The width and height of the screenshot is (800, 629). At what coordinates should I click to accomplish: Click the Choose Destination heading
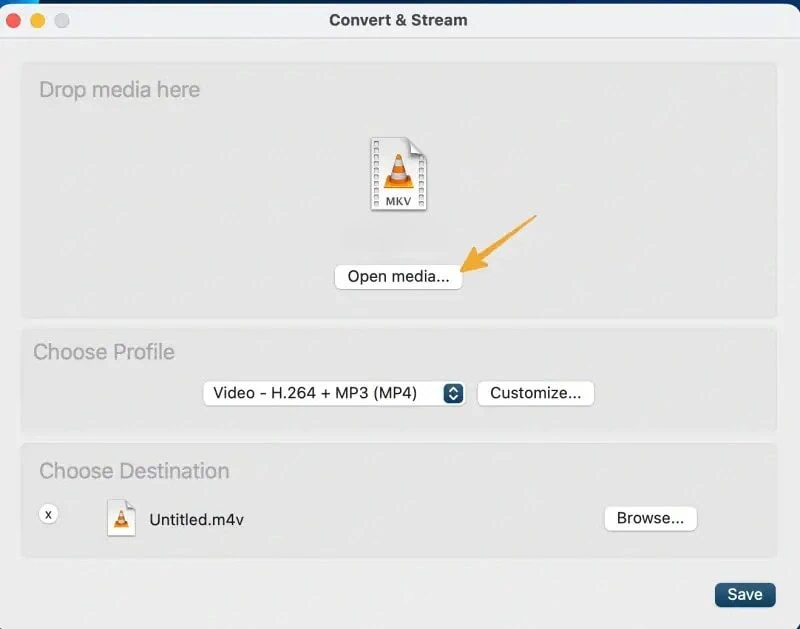click(x=134, y=471)
